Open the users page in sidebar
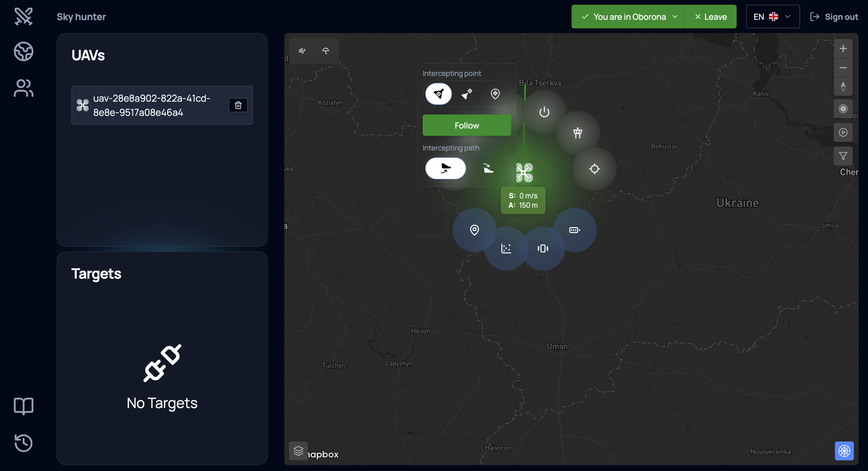 (x=24, y=88)
